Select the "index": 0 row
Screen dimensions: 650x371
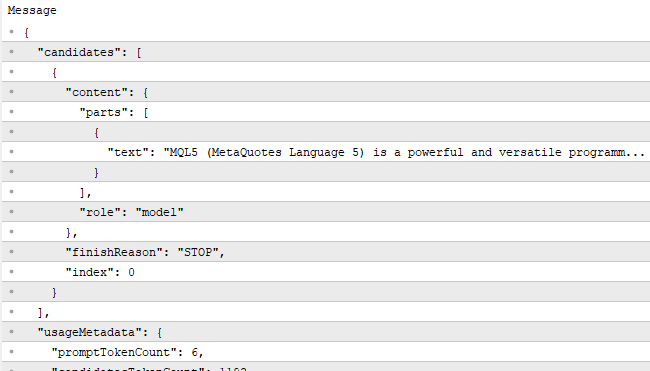tap(326, 272)
